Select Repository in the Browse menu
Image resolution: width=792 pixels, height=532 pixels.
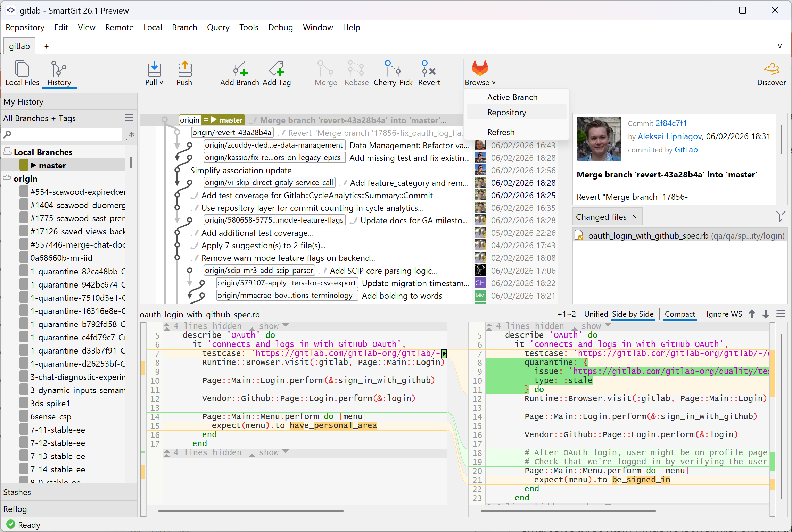point(506,112)
